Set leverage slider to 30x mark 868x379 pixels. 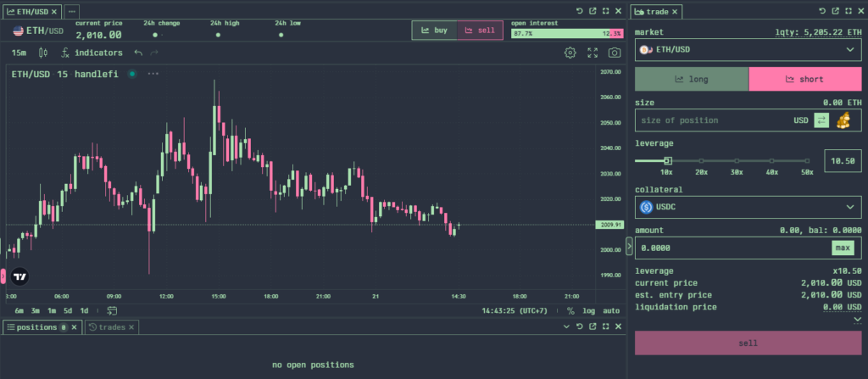(737, 161)
